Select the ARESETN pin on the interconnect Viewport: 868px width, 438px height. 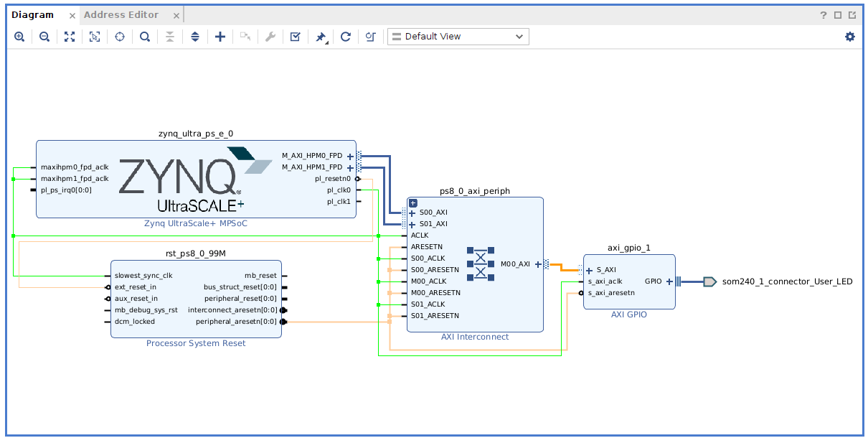[426, 247]
